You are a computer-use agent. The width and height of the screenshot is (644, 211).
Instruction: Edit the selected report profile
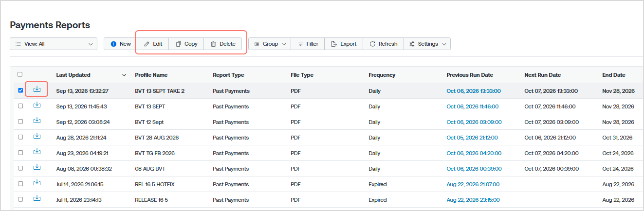pos(153,44)
